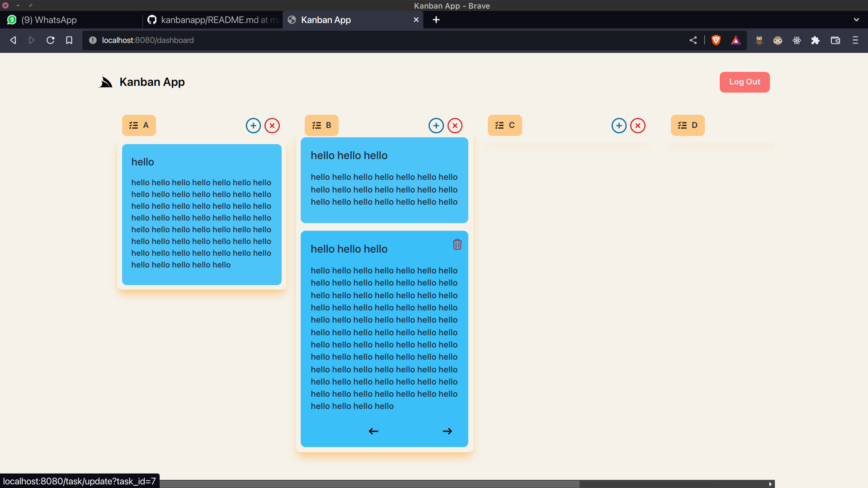Switch to kanbanapp README GitHub tab
Image resolution: width=868 pixels, height=488 pixels.
213,20
